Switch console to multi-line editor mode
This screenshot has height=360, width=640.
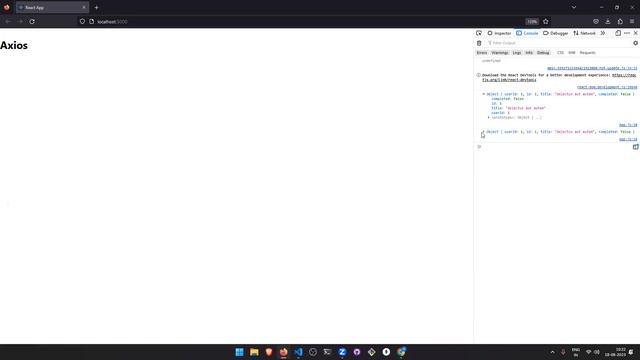(x=636, y=147)
